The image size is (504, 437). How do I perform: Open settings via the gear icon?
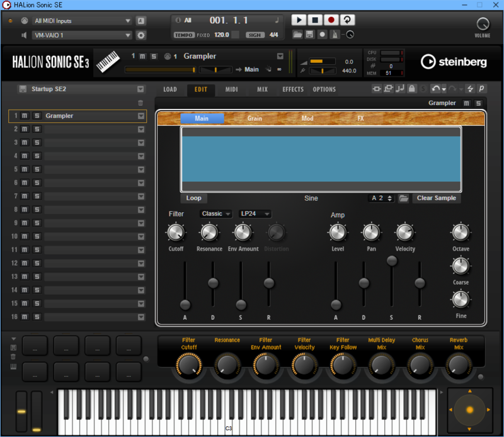[x=140, y=35]
